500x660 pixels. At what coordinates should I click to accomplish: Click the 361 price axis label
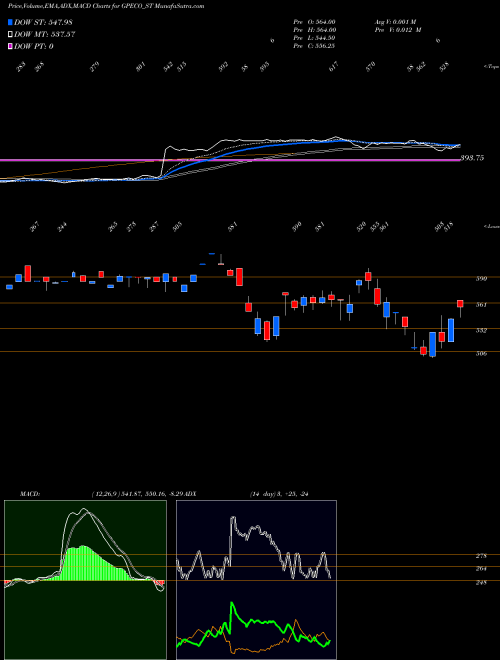point(481,304)
